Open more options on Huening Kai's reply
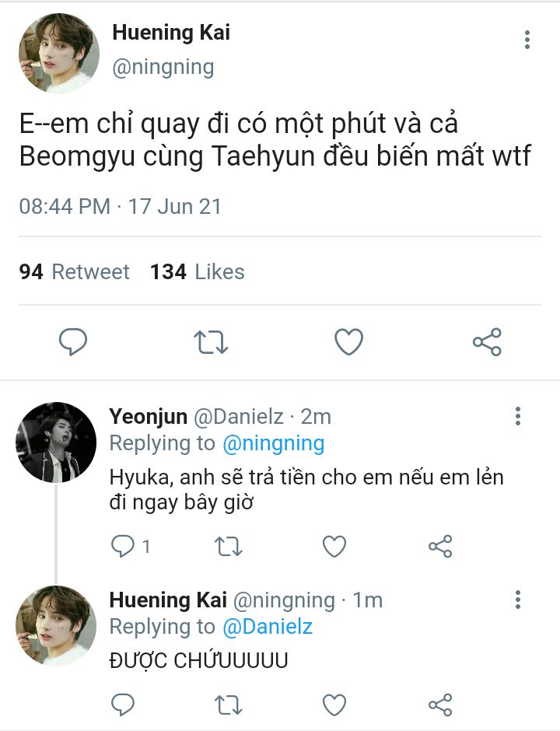Screen dimensions: 560x731 click(517, 600)
